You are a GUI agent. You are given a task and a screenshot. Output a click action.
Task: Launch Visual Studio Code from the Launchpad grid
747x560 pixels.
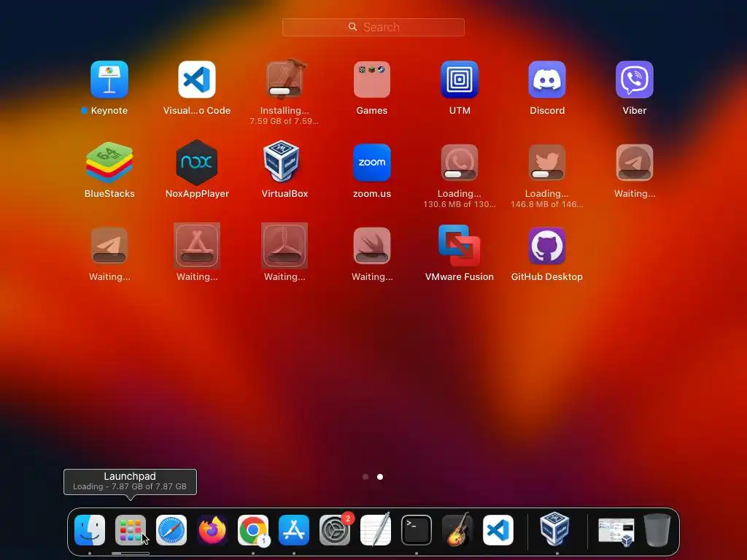[197, 79]
